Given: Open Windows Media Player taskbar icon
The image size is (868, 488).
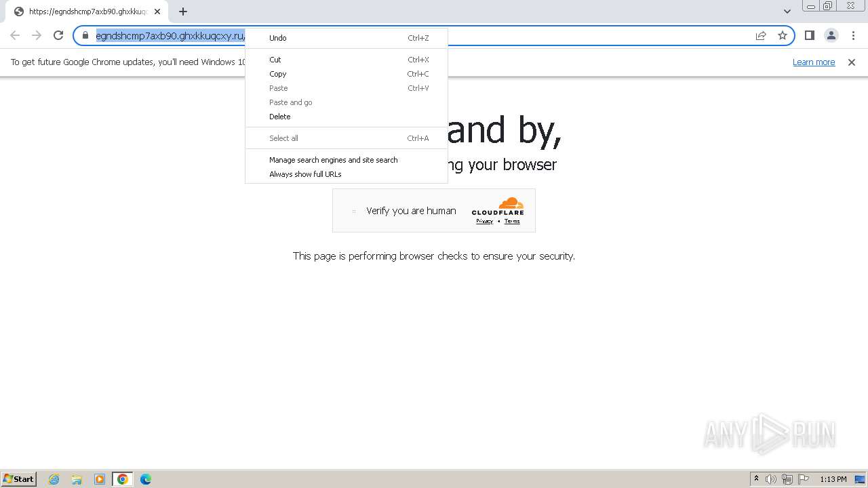Looking at the screenshot, I should [x=100, y=479].
